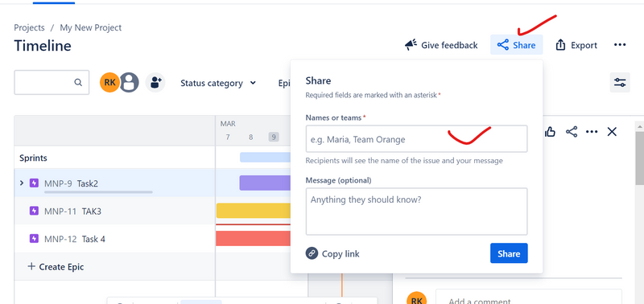644x304 pixels.
Task: Open the Export option
Action: pos(576,45)
